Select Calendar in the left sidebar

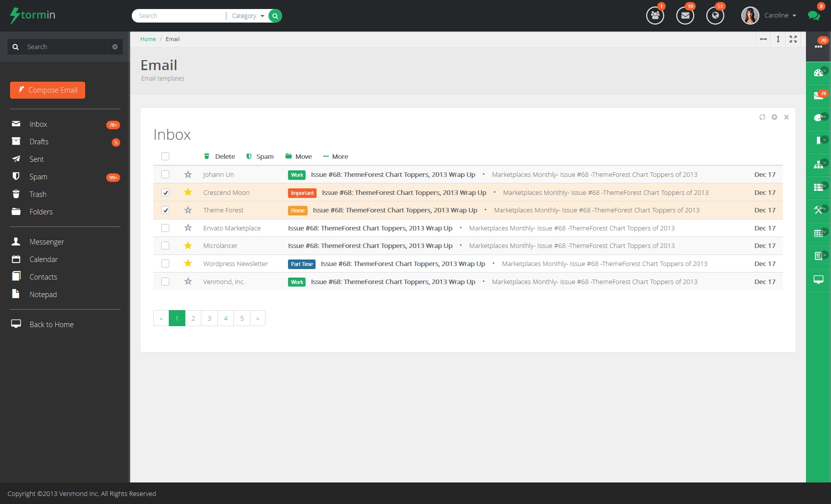pyautogui.click(x=44, y=260)
